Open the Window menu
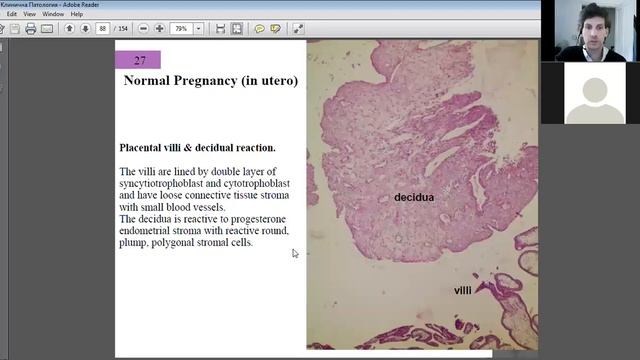Screen dimensions: 640x360 (53, 14)
